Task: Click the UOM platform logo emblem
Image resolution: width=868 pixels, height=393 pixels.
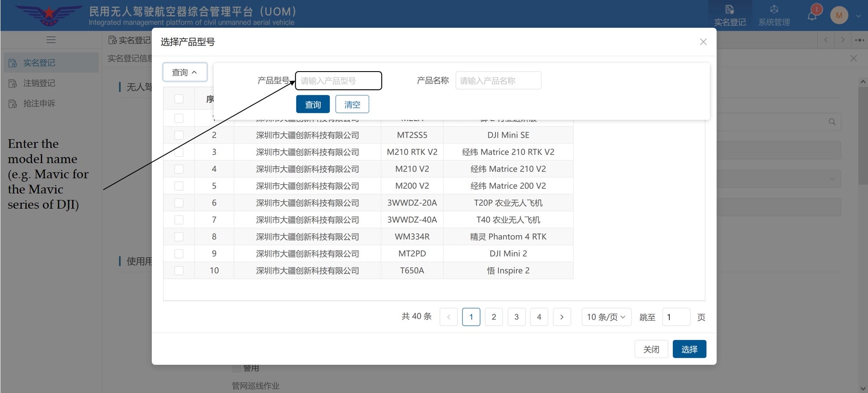Action: pos(49,15)
